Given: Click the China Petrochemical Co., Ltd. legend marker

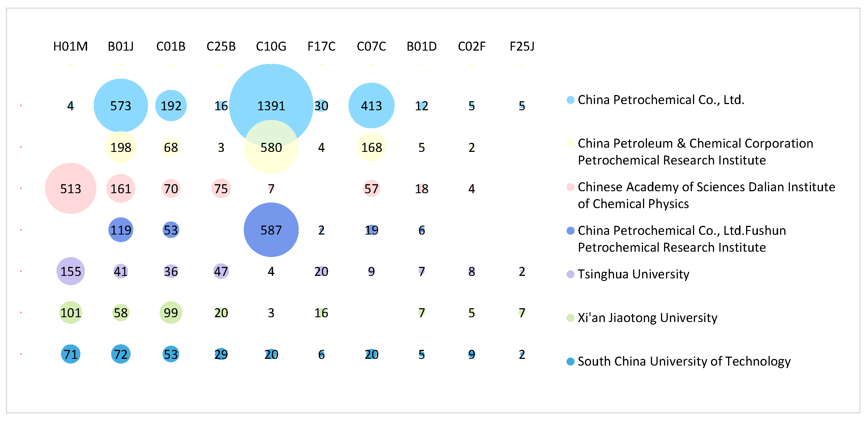Looking at the screenshot, I should 570,100.
